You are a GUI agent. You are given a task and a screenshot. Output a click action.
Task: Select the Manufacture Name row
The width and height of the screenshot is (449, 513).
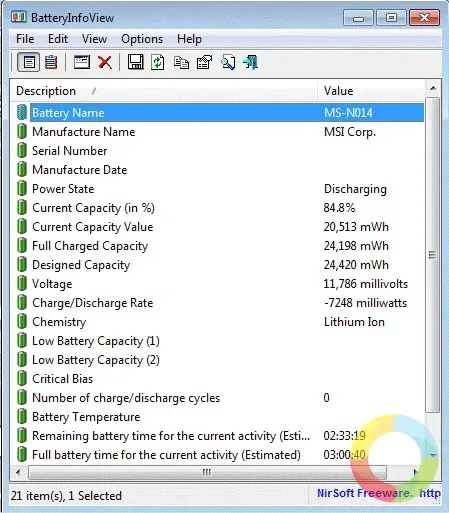(220, 132)
